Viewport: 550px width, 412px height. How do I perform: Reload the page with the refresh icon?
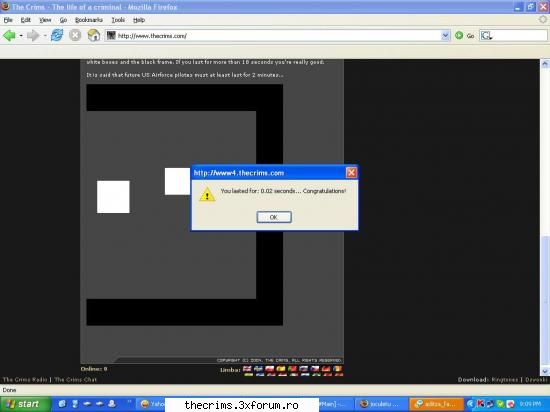pos(57,35)
